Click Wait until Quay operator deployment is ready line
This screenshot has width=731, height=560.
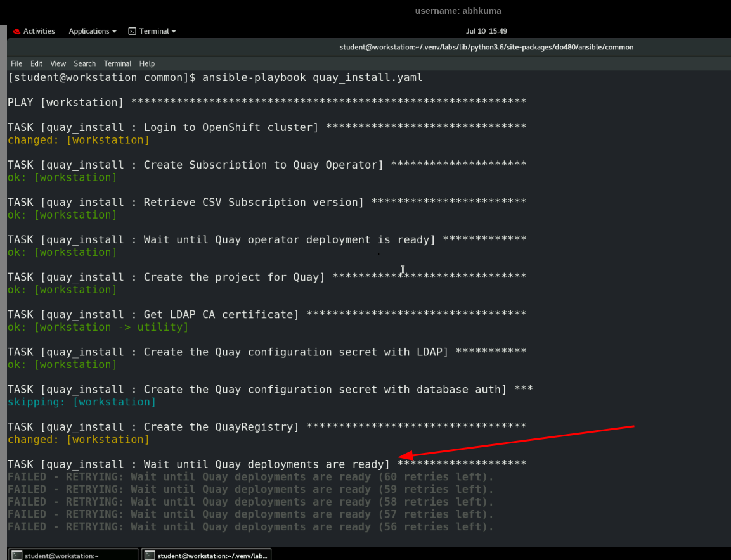267,240
